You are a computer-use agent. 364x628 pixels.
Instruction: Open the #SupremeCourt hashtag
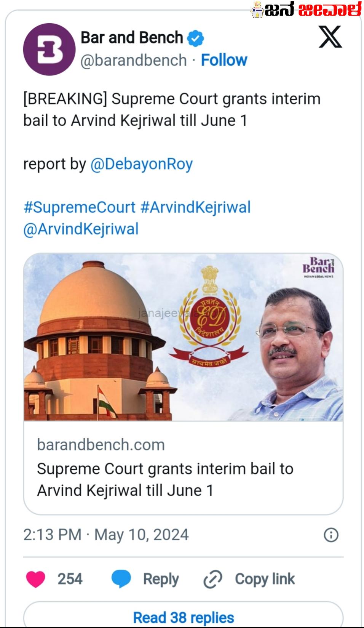click(x=79, y=208)
